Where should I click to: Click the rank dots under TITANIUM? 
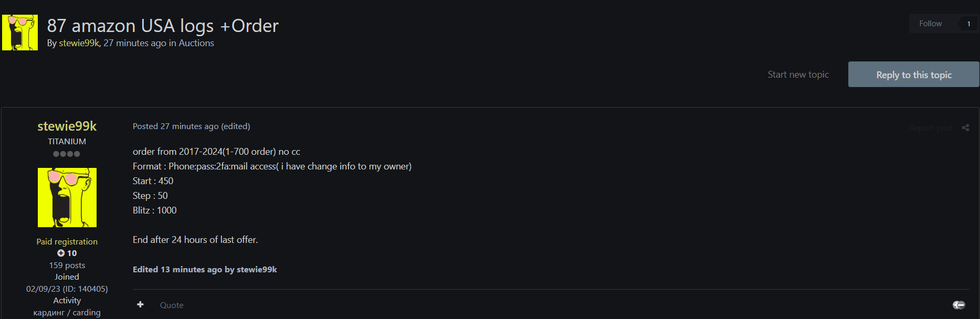(67, 154)
